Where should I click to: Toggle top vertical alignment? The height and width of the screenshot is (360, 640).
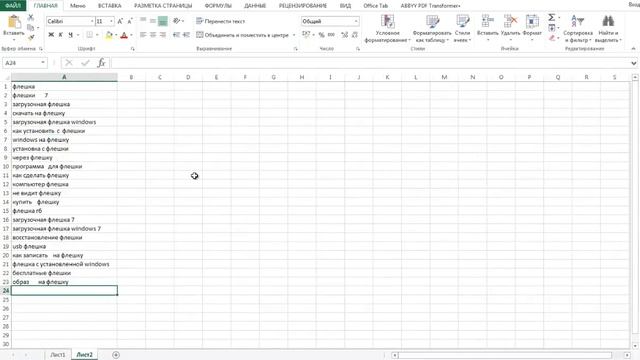click(143, 21)
